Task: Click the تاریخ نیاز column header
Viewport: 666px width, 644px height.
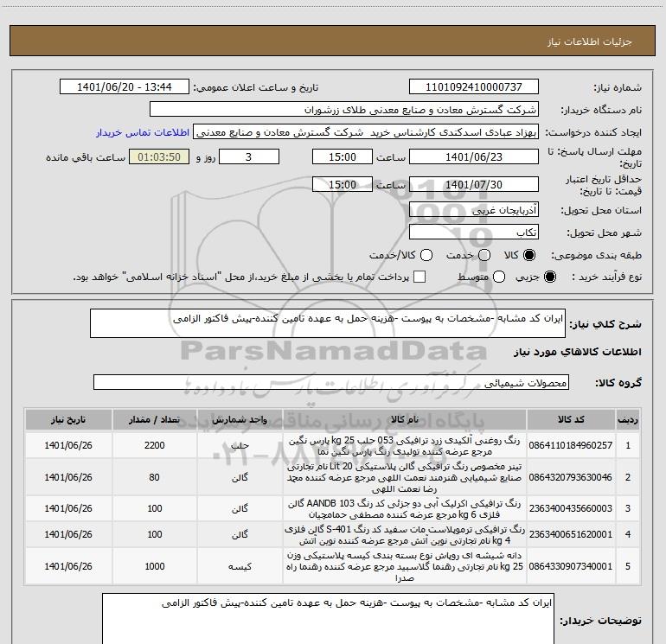Action: (x=68, y=419)
